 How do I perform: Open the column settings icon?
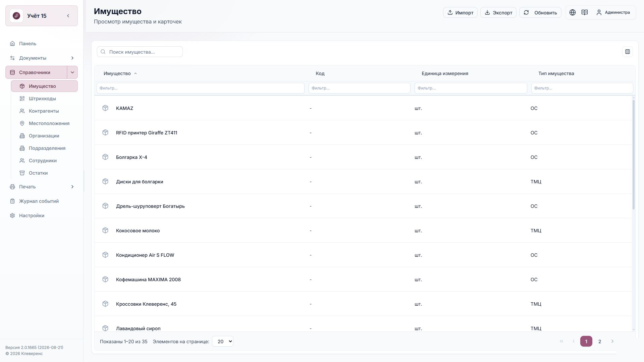628,52
